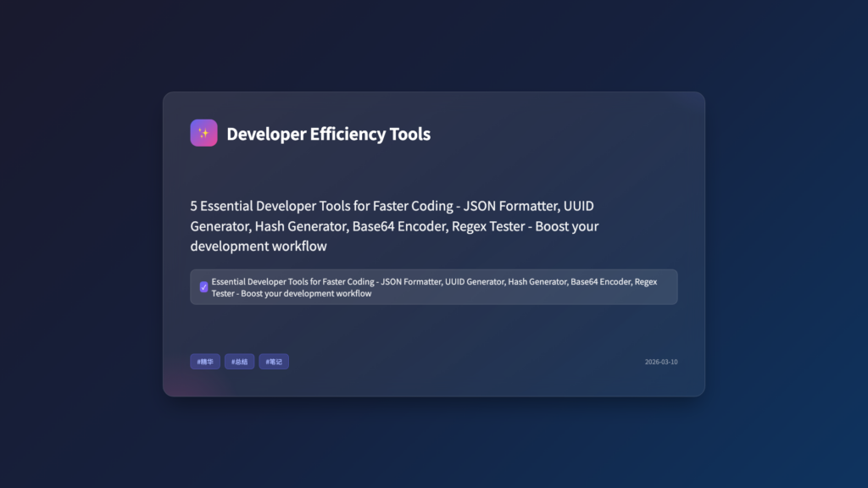Click the date 2026-03-10
Screen dimensions: 868x488
point(661,362)
